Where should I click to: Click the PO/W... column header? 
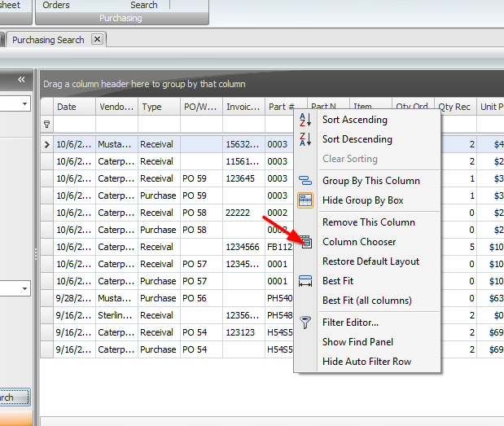click(202, 107)
